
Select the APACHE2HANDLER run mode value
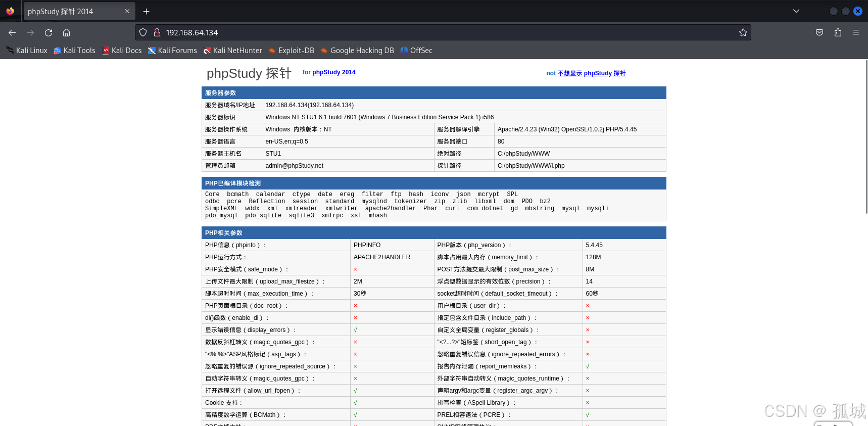click(x=382, y=257)
